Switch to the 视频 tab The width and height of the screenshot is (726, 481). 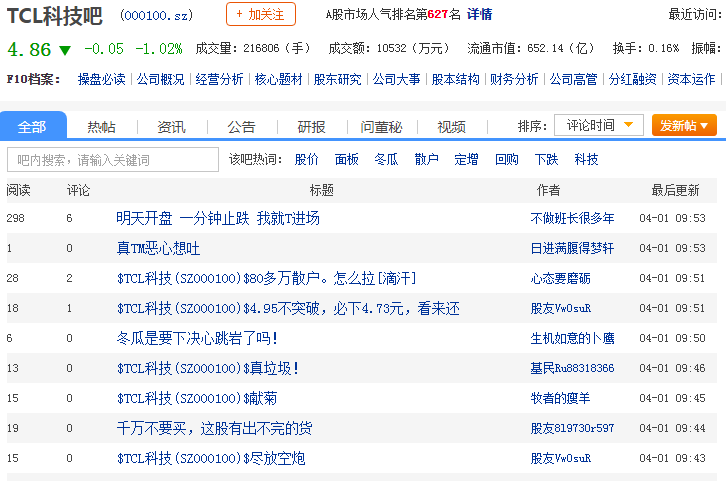pyautogui.click(x=451, y=127)
